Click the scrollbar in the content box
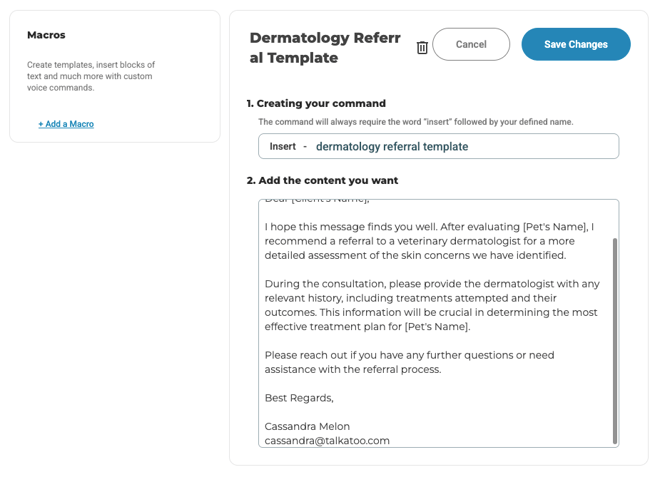 [x=615, y=340]
